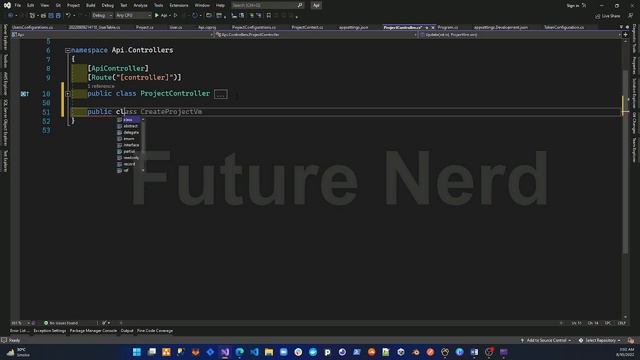This screenshot has width=640, height=360.
Task: Open the Output panel tab
Action: (x=127, y=331)
